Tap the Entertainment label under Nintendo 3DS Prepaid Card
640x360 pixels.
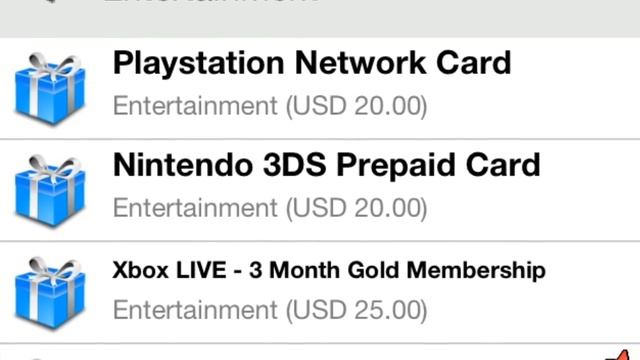click(195, 208)
